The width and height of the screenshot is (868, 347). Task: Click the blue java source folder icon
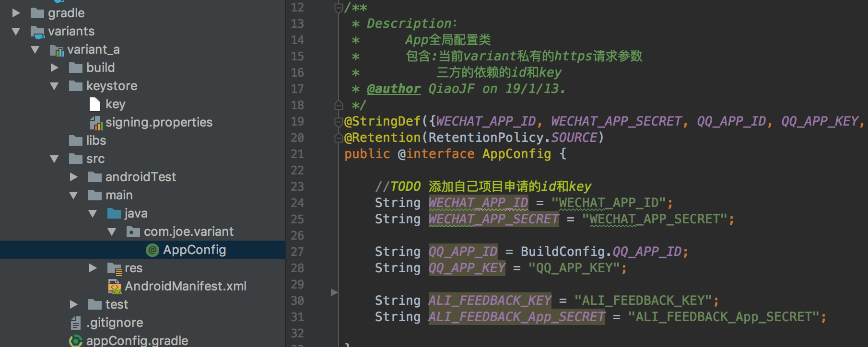pos(114,213)
